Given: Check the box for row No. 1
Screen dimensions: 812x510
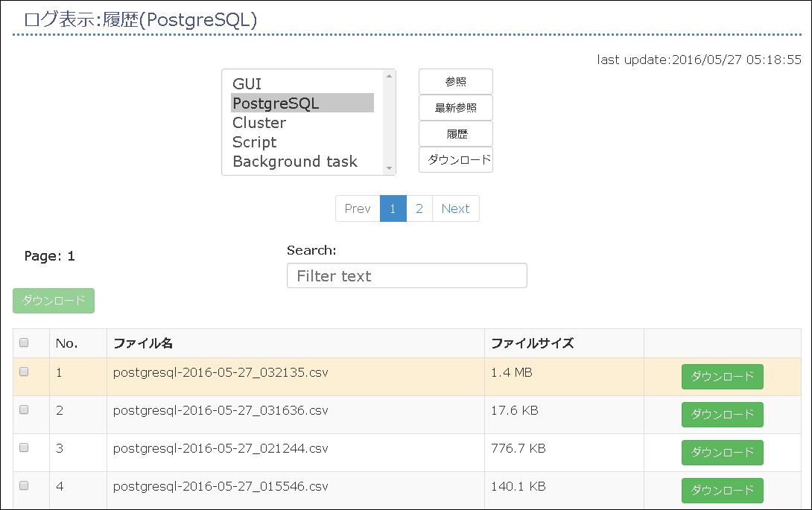Looking at the screenshot, I should (x=24, y=372).
